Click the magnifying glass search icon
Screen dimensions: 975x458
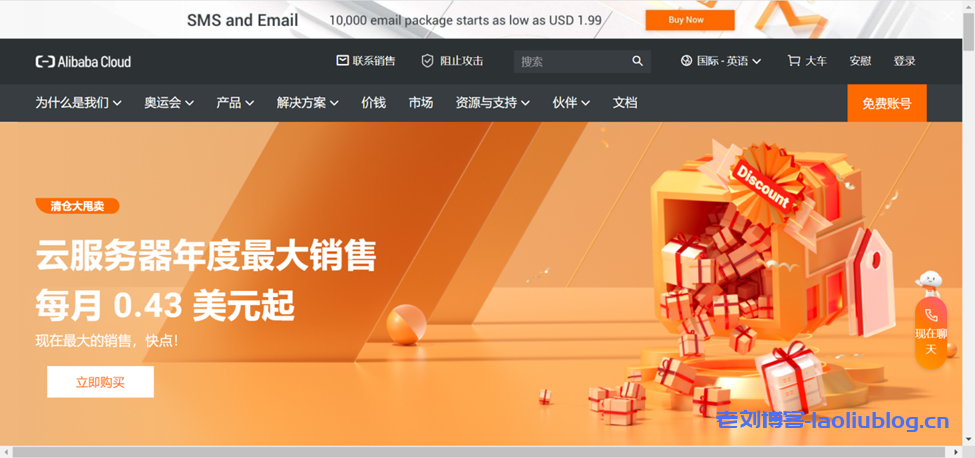pos(638,62)
